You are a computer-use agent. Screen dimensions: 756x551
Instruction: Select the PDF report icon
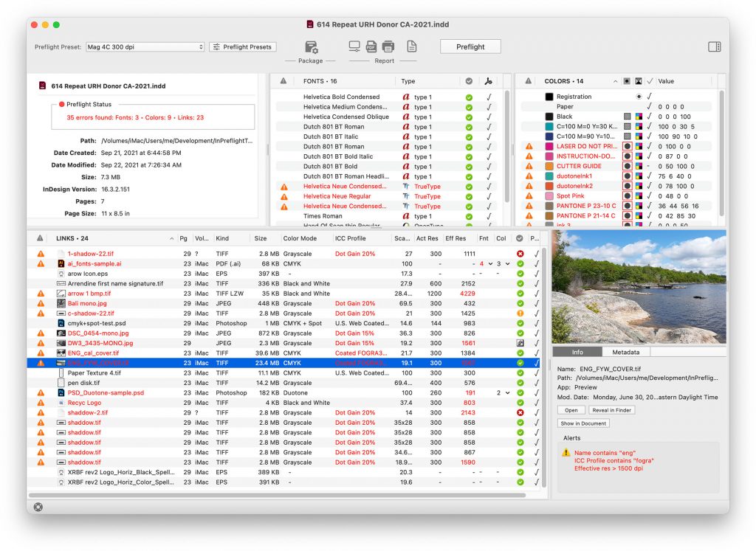click(371, 46)
